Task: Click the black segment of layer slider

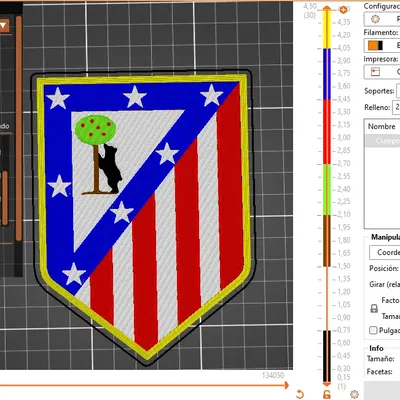Action: point(327,356)
